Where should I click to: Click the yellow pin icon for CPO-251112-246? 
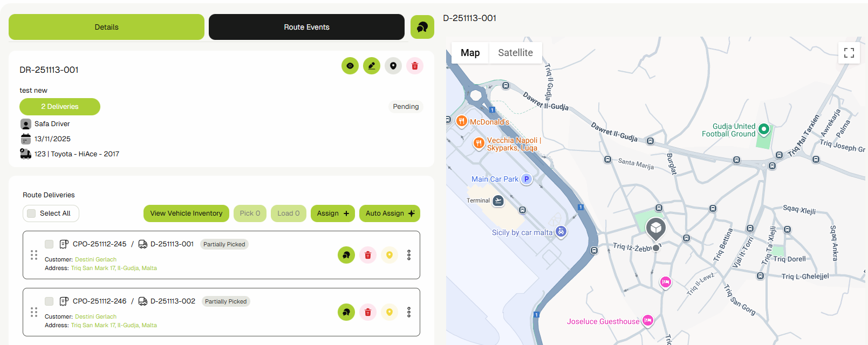(389, 312)
